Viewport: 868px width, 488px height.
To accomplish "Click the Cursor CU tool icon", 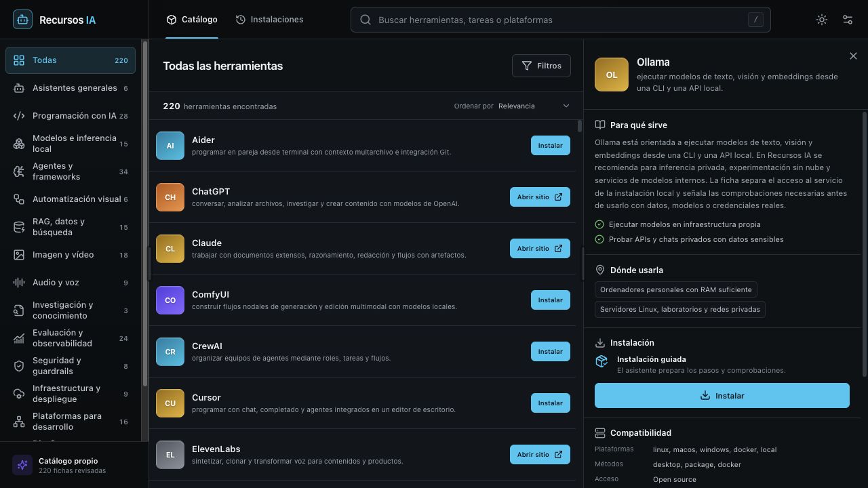I will coord(170,403).
